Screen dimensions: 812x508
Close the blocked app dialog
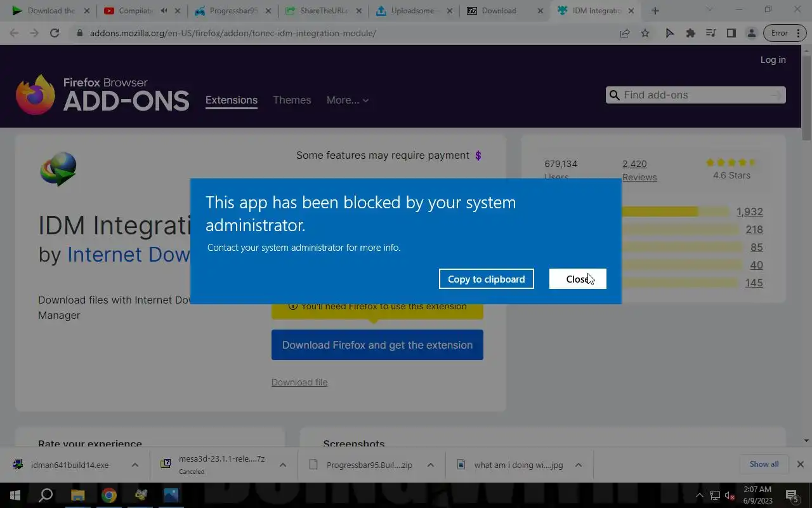click(x=577, y=279)
